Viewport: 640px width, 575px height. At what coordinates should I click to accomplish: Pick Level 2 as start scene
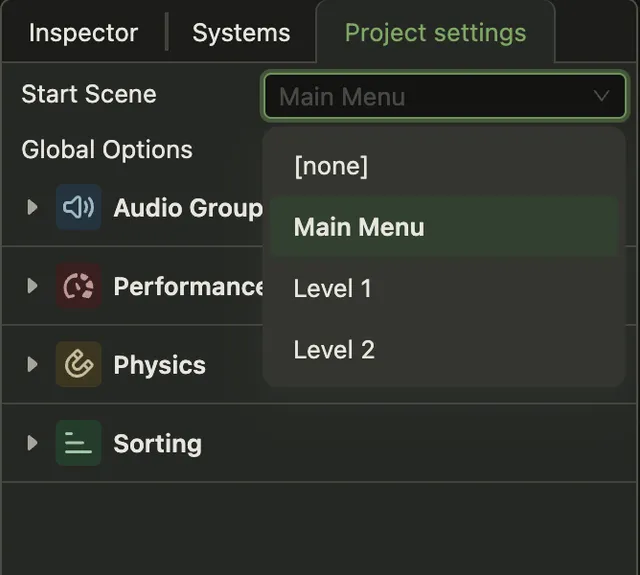point(444,350)
